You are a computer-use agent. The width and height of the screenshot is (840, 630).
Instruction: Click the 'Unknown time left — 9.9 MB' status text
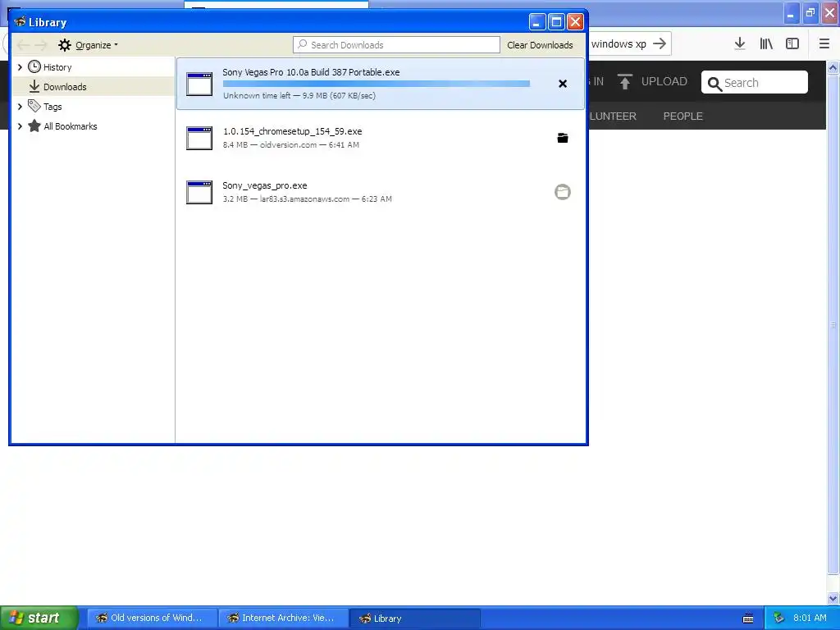pyautogui.click(x=299, y=95)
